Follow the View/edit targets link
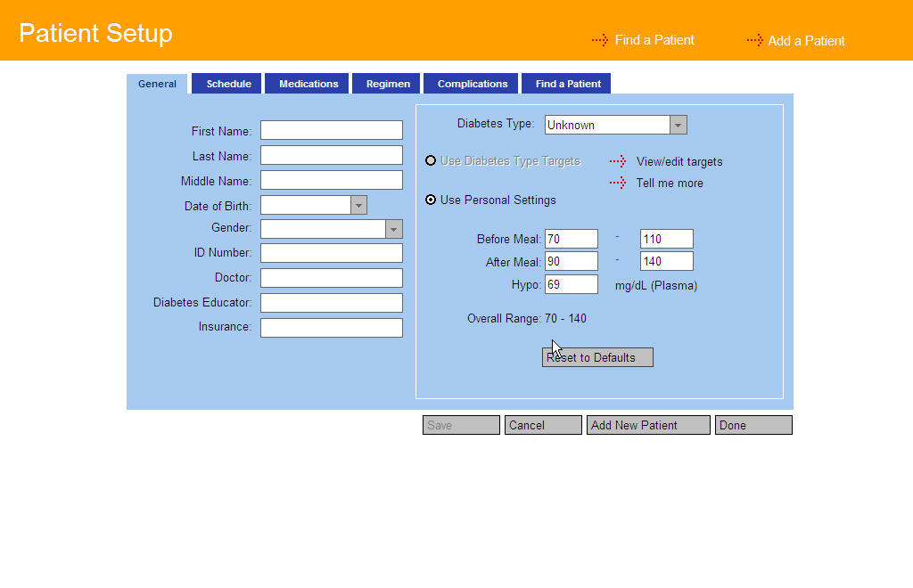 679,161
